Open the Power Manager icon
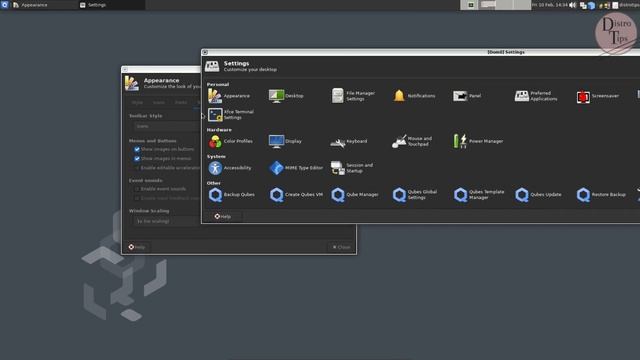 (x=478, y=141)
